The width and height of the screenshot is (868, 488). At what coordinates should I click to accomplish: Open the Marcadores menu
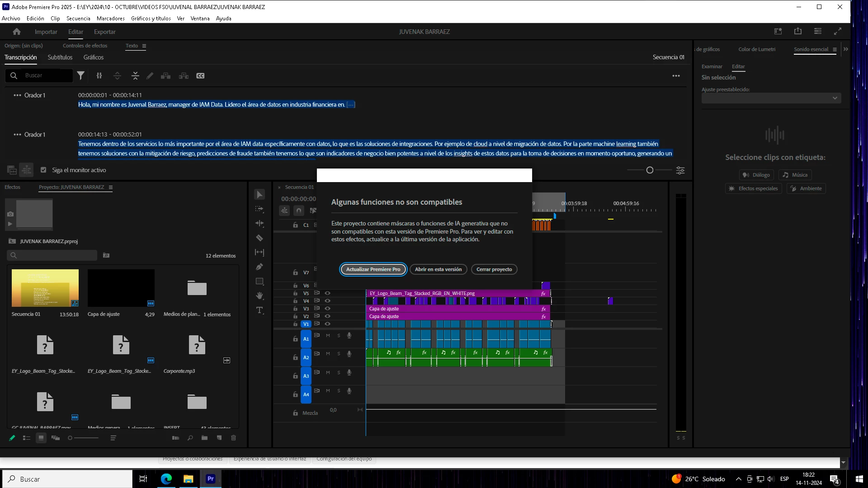(110, 19)
